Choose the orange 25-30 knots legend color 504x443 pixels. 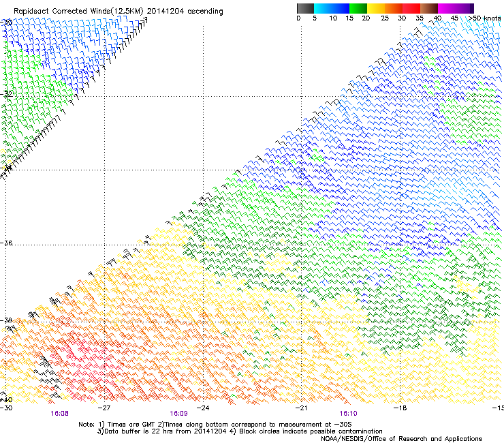[394, 8]
